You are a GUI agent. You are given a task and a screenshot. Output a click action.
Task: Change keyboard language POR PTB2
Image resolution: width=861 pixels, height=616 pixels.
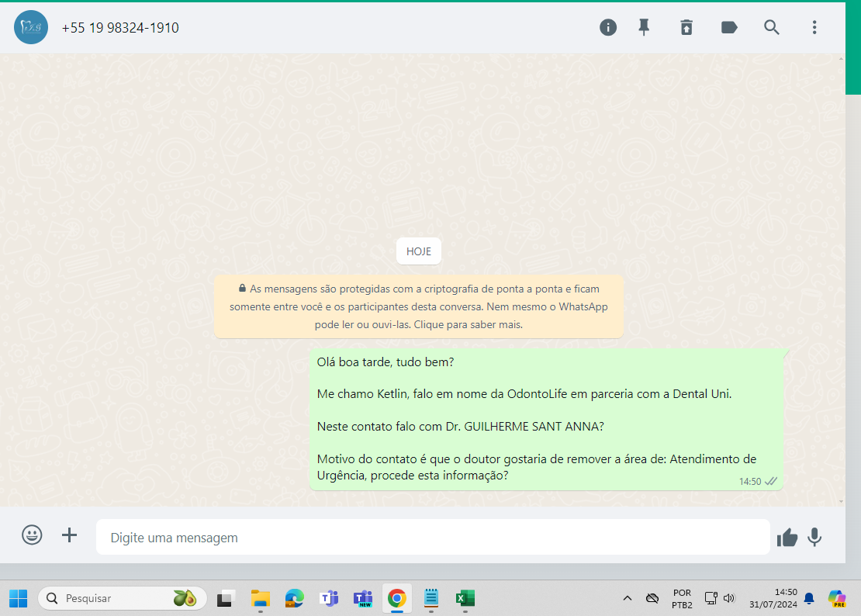coord(682,598)
